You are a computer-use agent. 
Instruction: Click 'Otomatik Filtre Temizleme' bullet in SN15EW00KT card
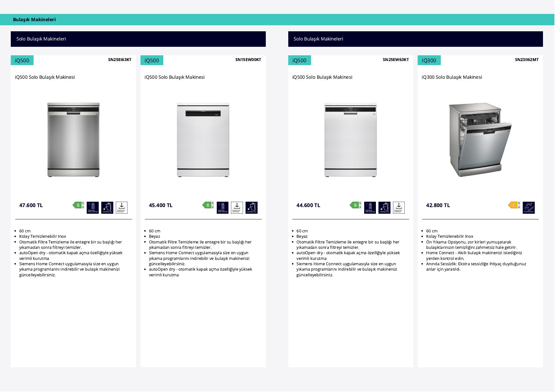pyautogui.click(x=200, y=245)
